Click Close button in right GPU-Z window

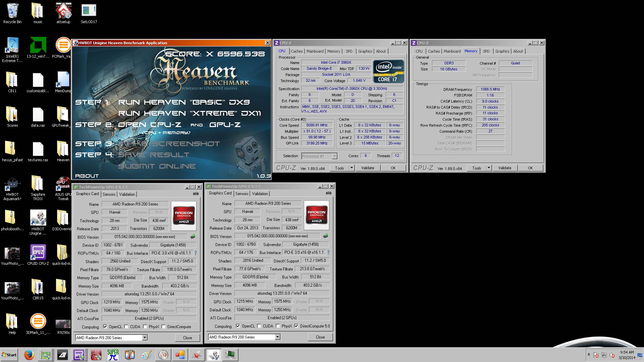click(x=320, y=337)
